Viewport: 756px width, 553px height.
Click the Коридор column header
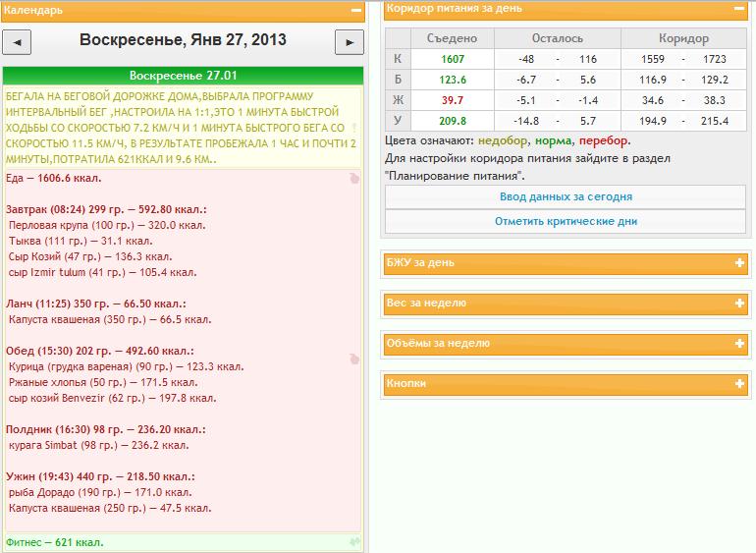click(683, 38)
